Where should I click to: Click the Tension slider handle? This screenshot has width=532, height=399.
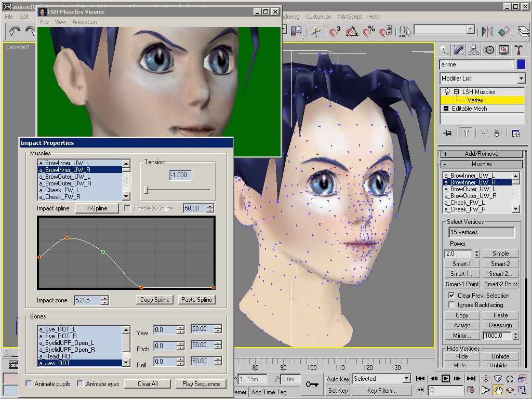[147, 190]
